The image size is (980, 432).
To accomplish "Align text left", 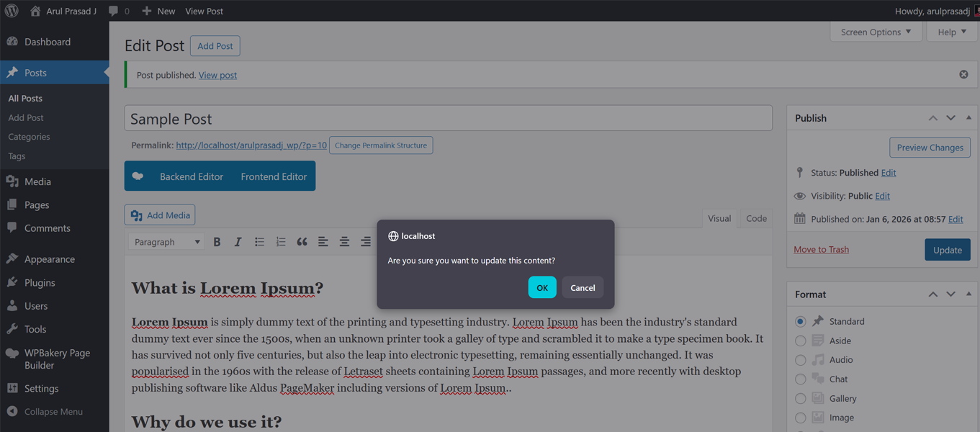I will (323, 242).
